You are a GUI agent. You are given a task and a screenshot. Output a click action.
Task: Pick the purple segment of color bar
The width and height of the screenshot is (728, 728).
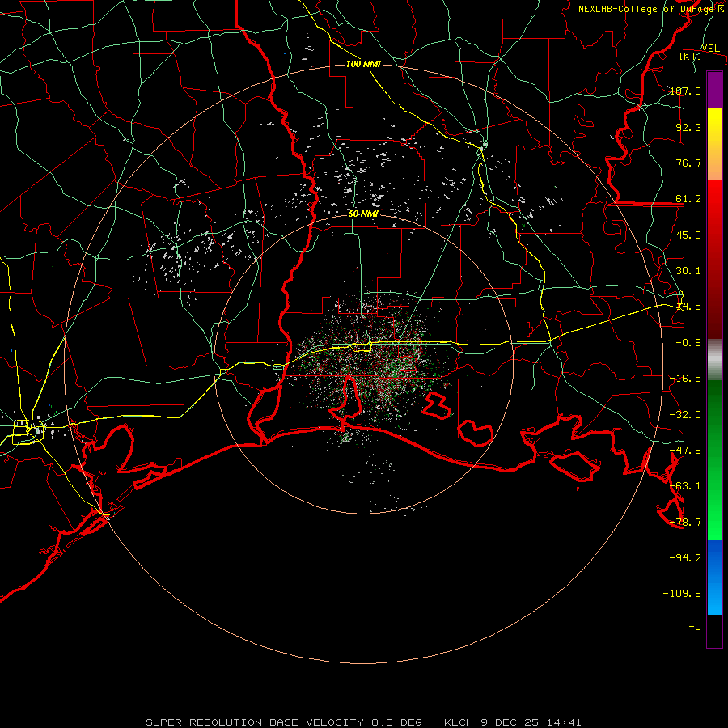coord(714,90)
